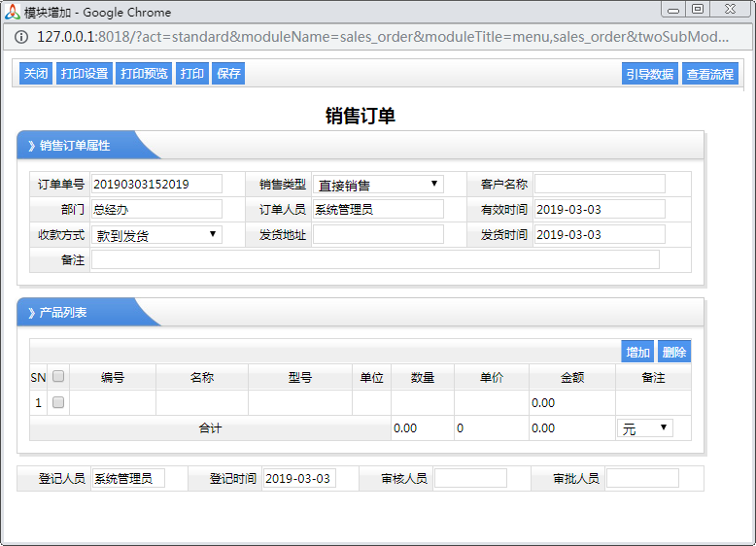The width and height of the screenshot is (756, 546).
Task: Click the site info icon in address bar
Action: (x=20, y=37)
